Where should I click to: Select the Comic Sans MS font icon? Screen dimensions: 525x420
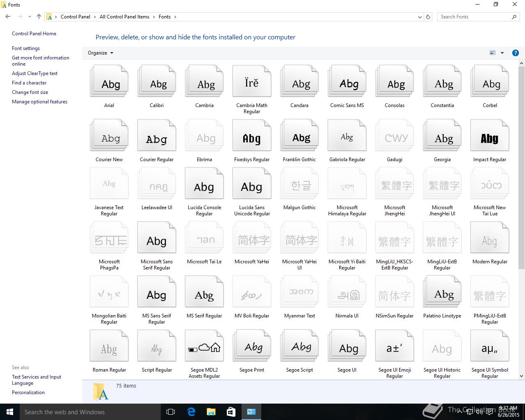pyautogui.click(x=347, y=82)
